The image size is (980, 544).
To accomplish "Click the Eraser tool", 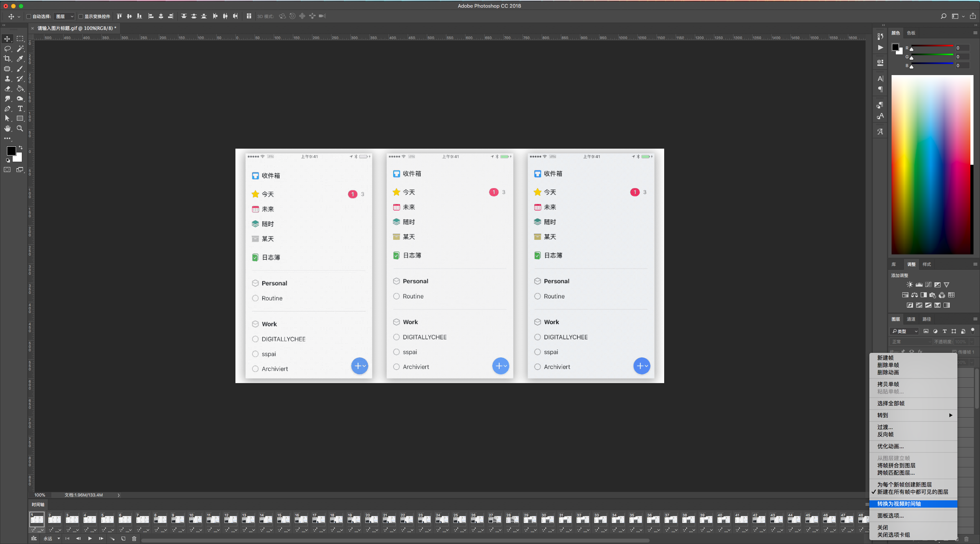I will pos(7,88).
